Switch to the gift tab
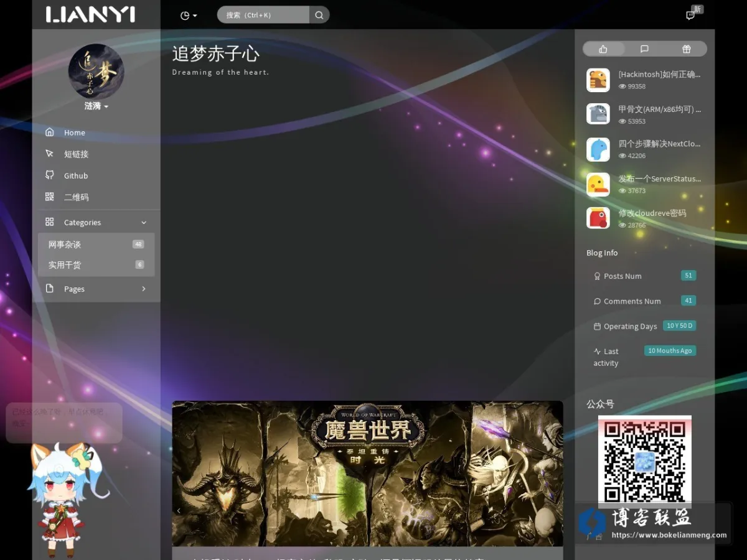 [x=686, y=49]
